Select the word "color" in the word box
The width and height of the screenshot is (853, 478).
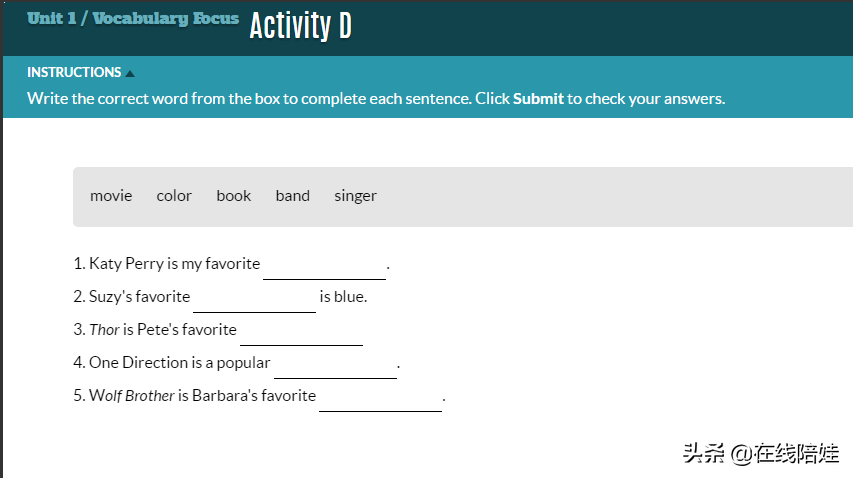click(174, 196)
